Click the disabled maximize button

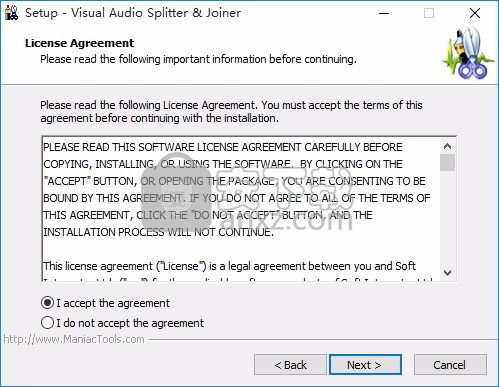click(429, 13)
